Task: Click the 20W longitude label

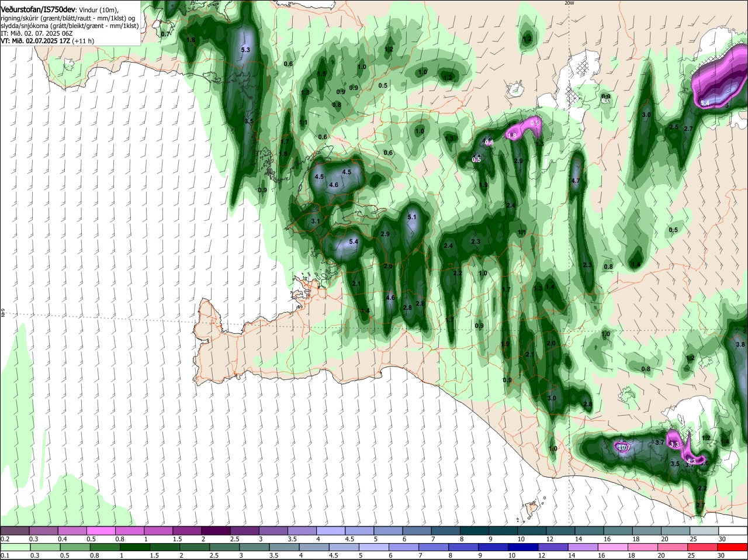Action: point(569,3)
